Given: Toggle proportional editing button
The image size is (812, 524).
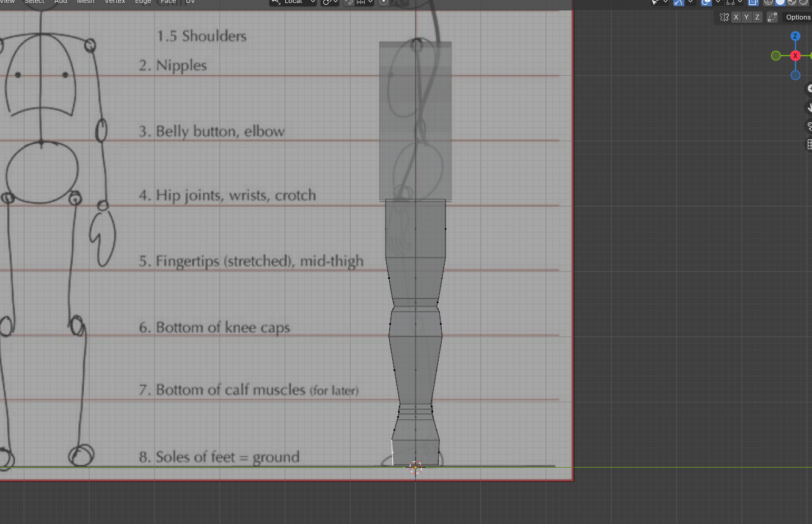Looking at the screenshot, I should click(x=384, y=2).
